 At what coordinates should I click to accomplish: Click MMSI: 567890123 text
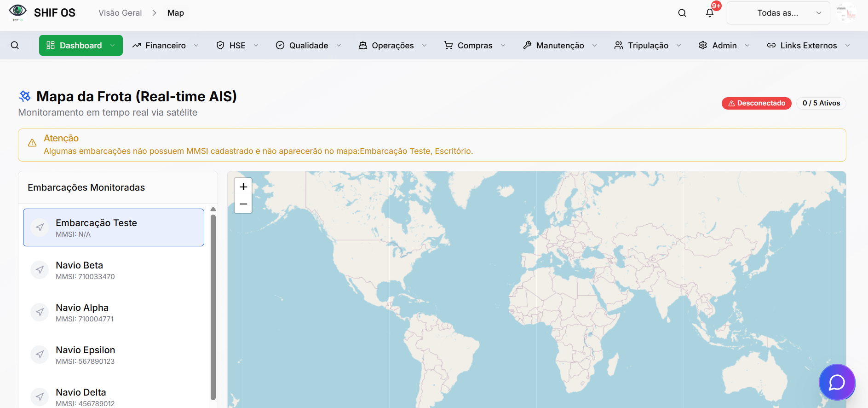tap(85, 361)
